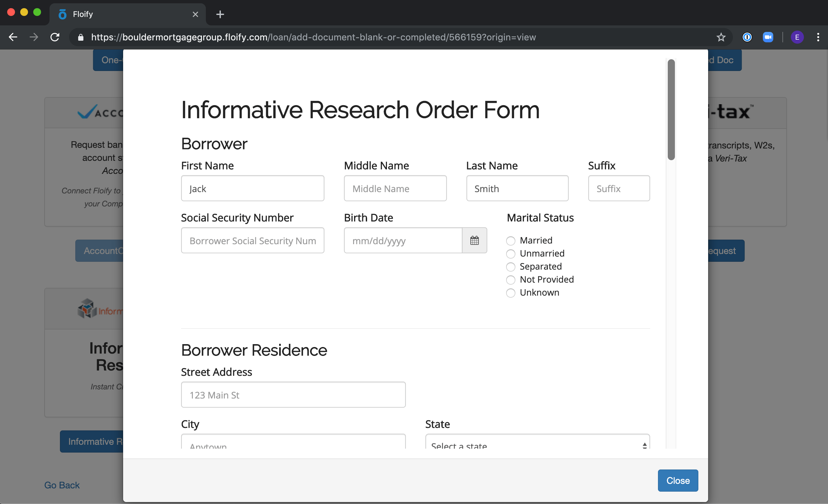The width and height of the screenshot is (828, 504).
Task: Click the Zoom extension icon
Action: pyautogui.click(x=767, y=37)
